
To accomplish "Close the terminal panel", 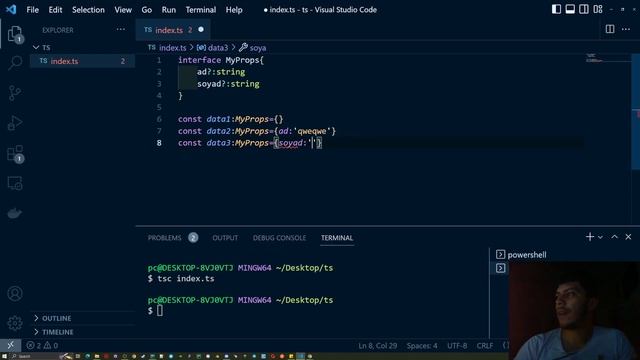I will coord(628,237).
